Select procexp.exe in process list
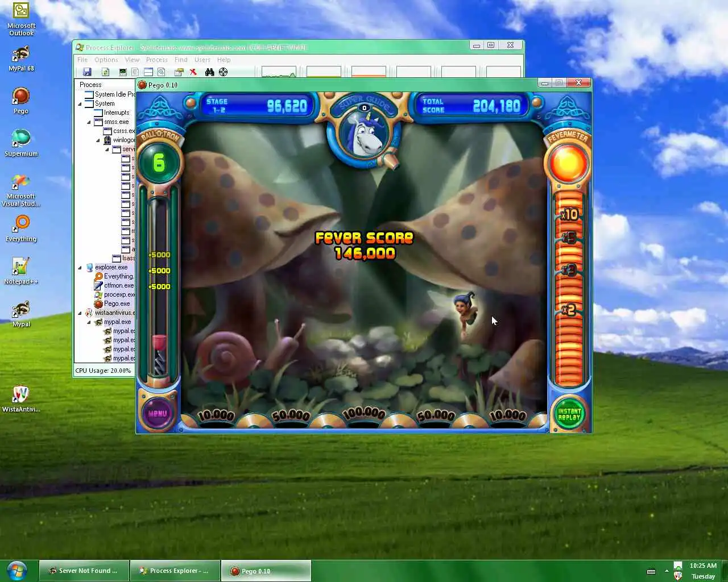The height and width of the screenshot is (582, 728). point(114,295)
